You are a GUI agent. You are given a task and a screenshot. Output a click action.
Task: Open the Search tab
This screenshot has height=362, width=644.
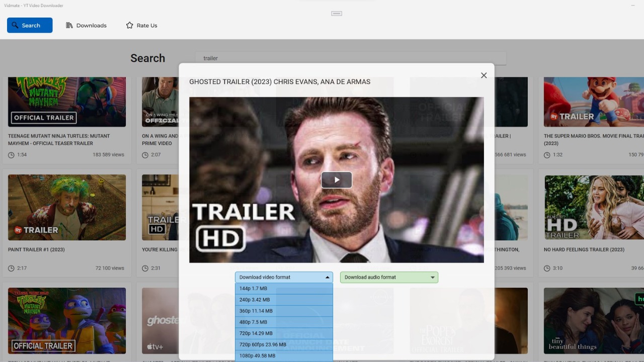point(30,25)
